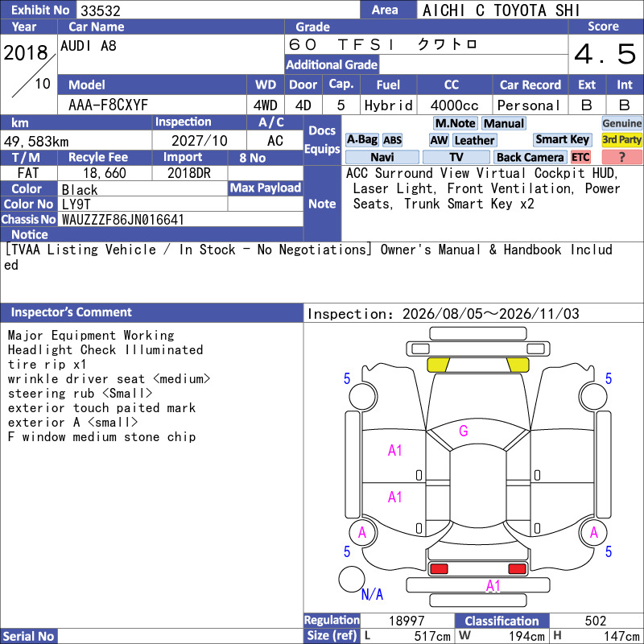Click the car name AUDI A8
This screenshot has height=644, width=644.
pos(89,46)
